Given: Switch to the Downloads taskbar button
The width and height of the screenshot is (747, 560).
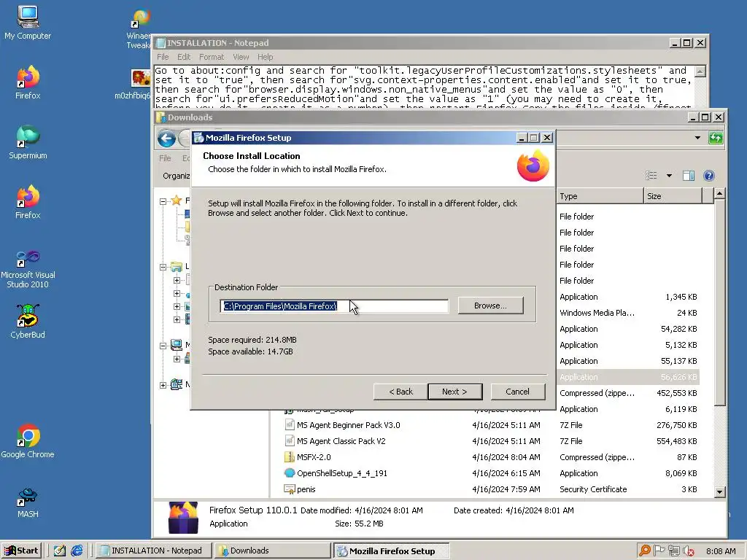Looking at the screenshot, I should click(271, 551).
